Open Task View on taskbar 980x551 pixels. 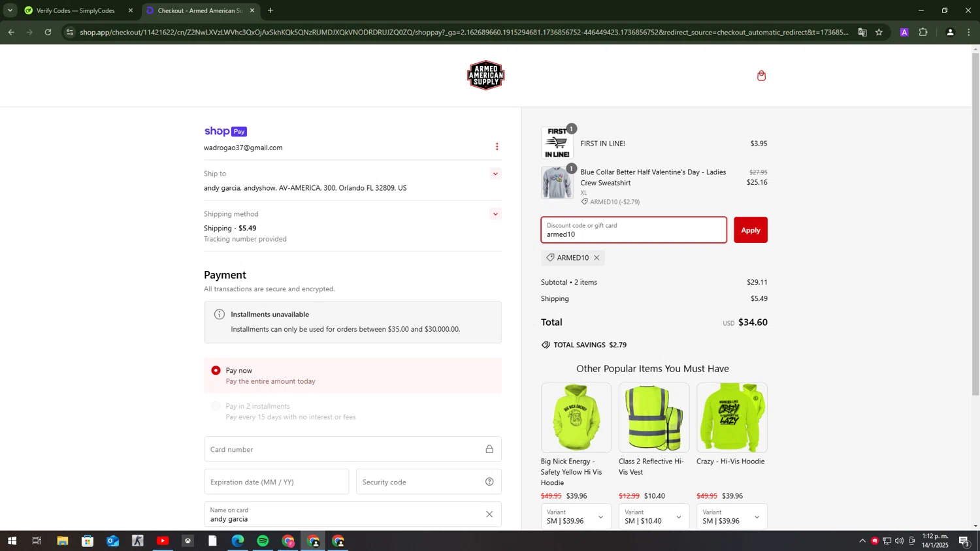click(37, 541)
